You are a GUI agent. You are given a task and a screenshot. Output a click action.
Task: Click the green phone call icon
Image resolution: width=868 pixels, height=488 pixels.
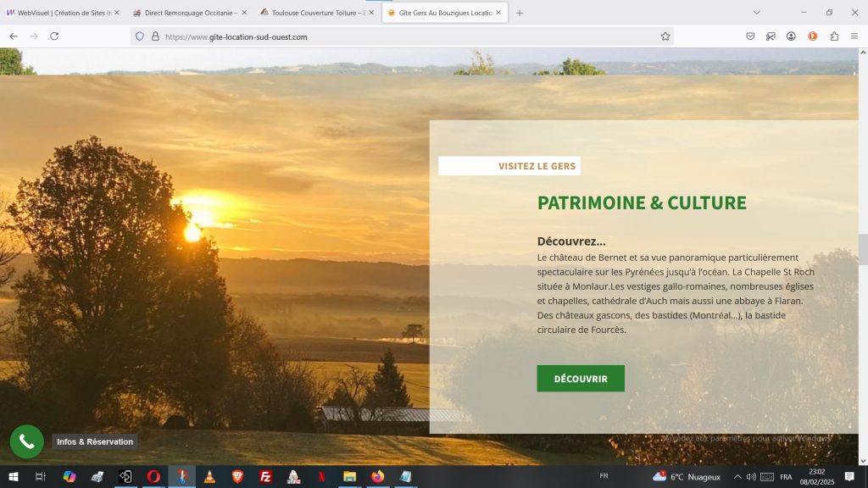(x=26, y=441)
